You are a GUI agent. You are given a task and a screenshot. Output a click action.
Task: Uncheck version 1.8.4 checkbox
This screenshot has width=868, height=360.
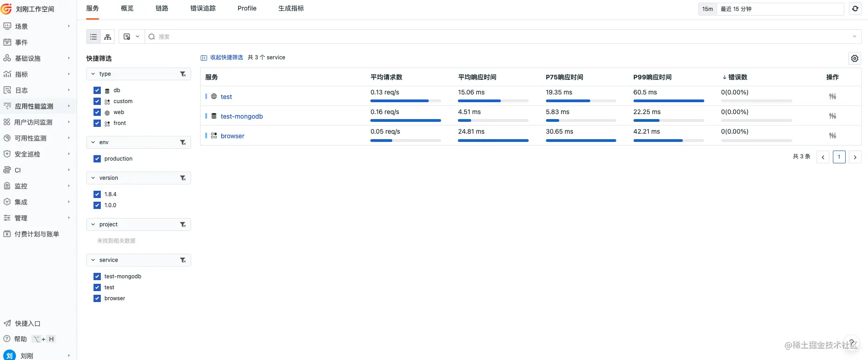click(x=97, y=194)
